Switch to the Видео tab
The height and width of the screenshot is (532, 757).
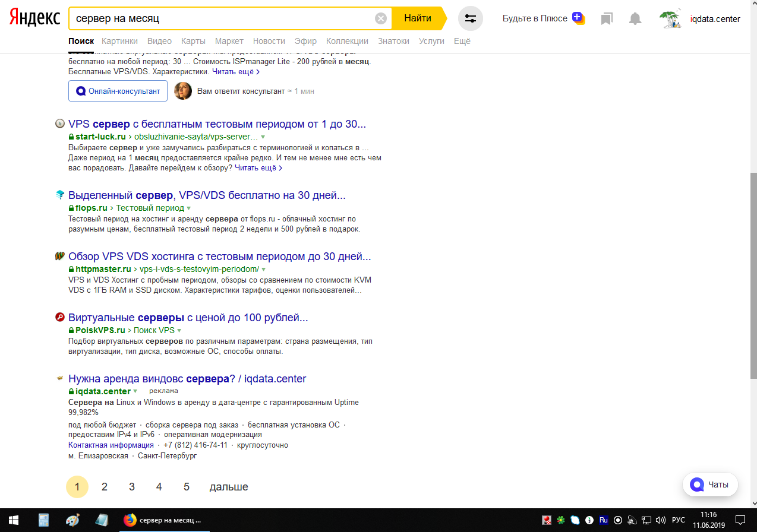pyautogui.click(x=159, y=41)
